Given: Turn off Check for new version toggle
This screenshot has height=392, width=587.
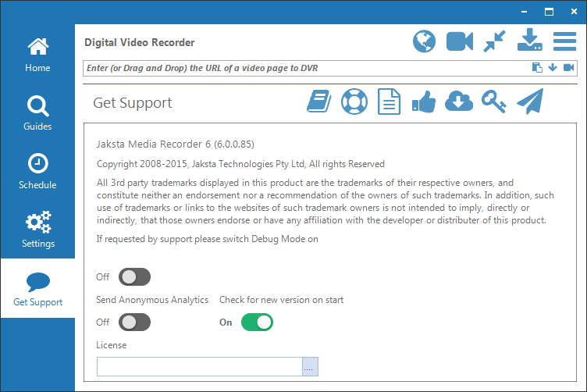Looking at the screenshot, I should pyautogui.click(x=257, y=323).
